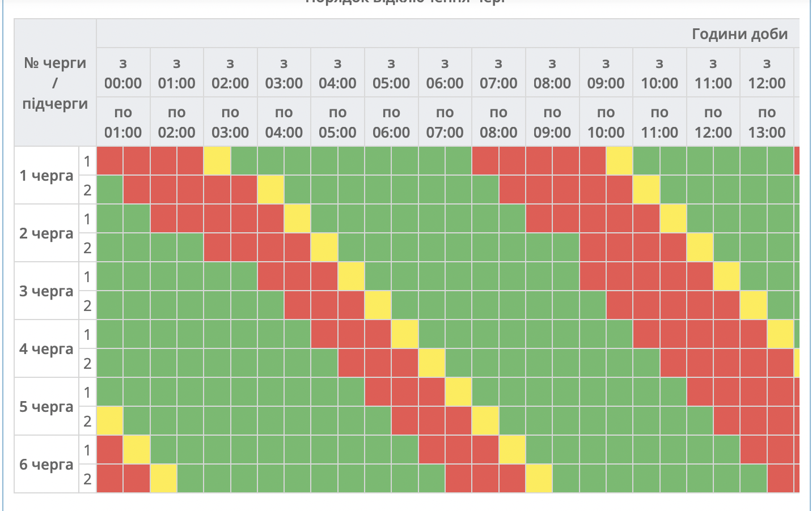
Task: Click the "1 черга" row label
Action: [46, 176]
